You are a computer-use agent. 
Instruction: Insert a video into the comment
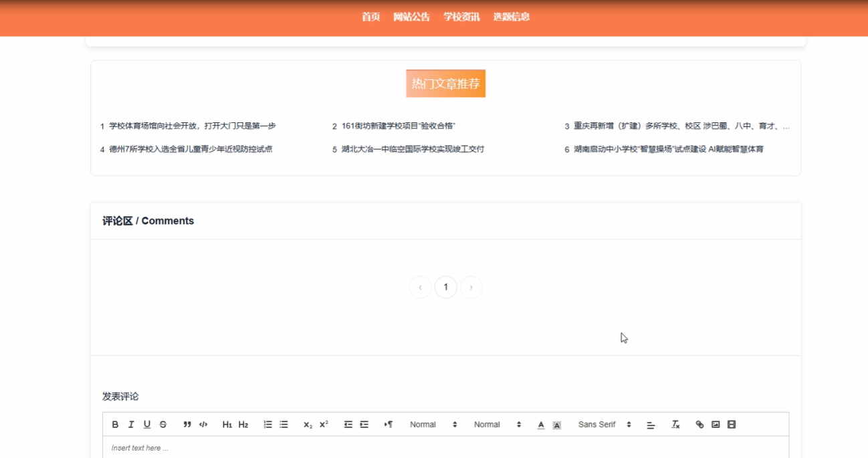[732, 425]
